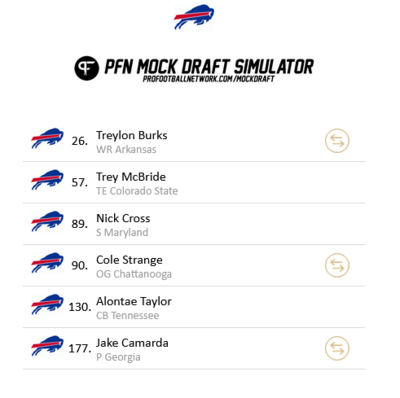Click the trade swap icon for Jake Camarda
The height and width of the screenshot is (398, 400).
[x=337, y=348]
